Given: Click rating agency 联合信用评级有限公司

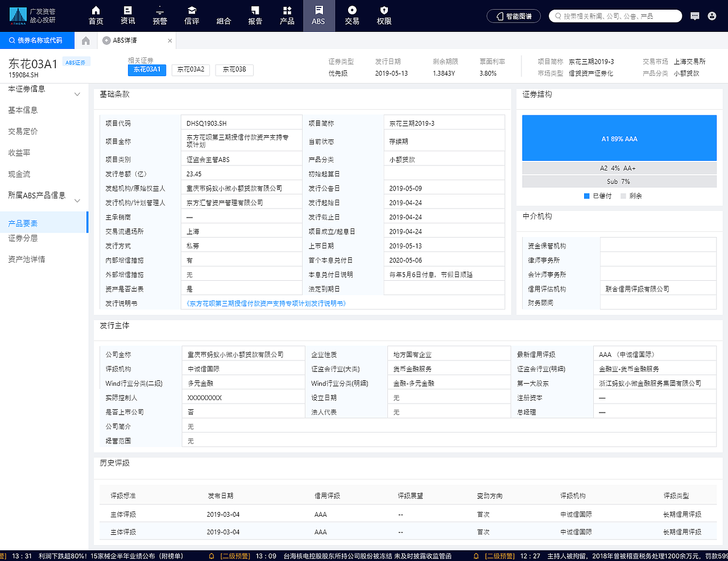Looking at the screenshot, I should (637, 289).
